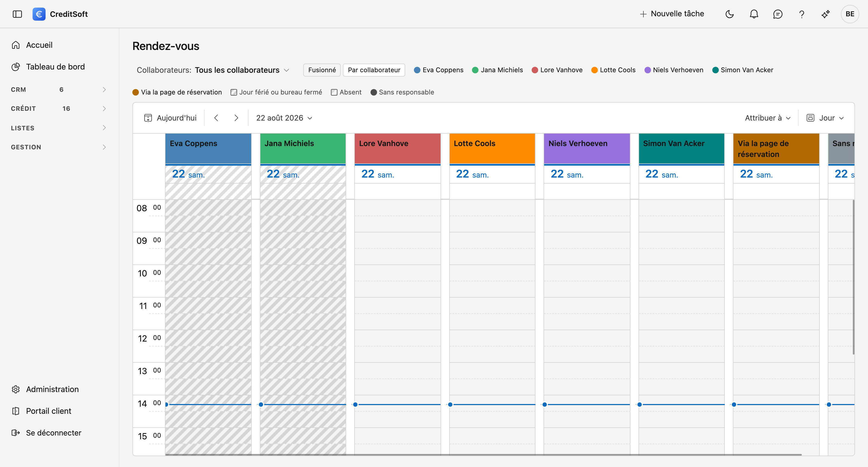Click the plus icon of Nouvelle tâche

643,14
